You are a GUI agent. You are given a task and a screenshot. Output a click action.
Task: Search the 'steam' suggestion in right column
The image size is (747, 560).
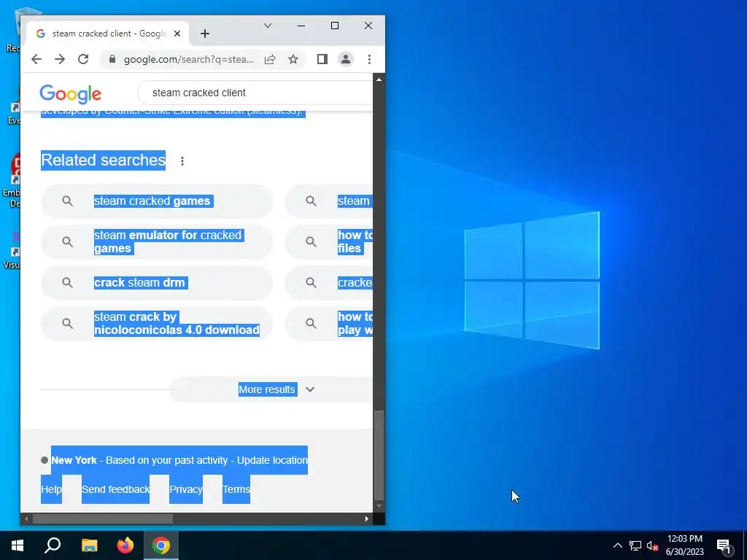[329, 201]
